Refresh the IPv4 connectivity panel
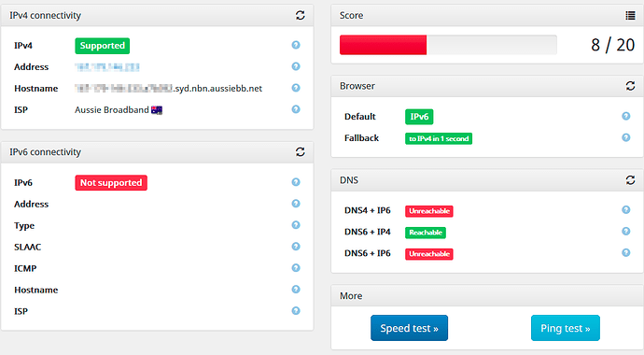The image size is (644, 355). [x=301, y=15]
